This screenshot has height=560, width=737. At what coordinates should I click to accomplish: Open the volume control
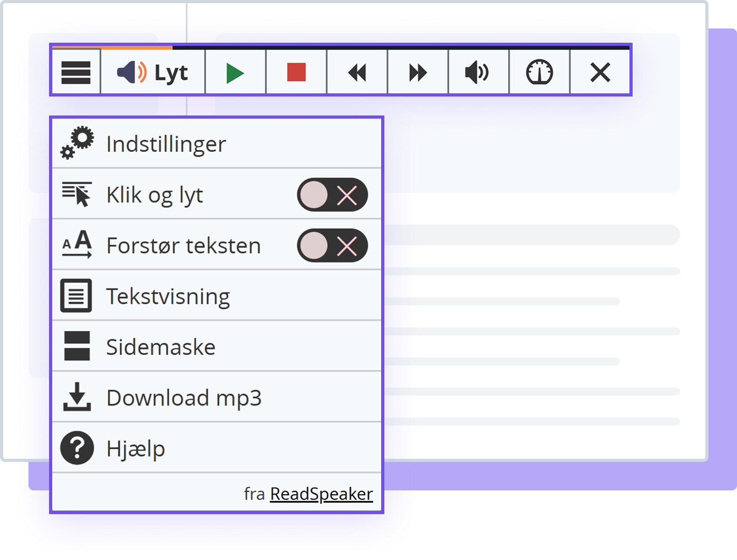478,72
